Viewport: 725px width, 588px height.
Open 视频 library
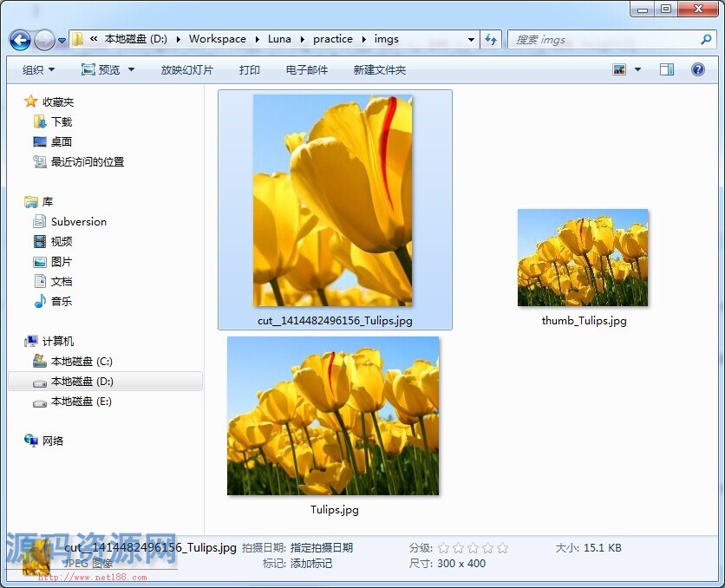(x=53, y=241)
